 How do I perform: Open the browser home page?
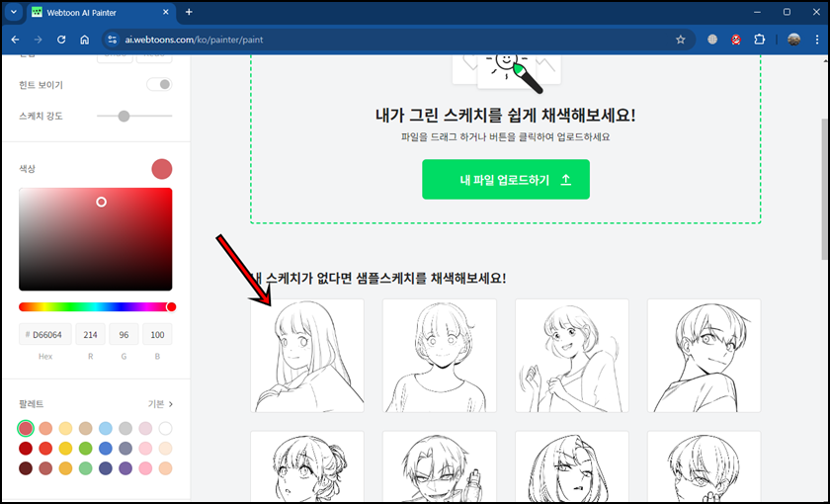coord(85,40)
